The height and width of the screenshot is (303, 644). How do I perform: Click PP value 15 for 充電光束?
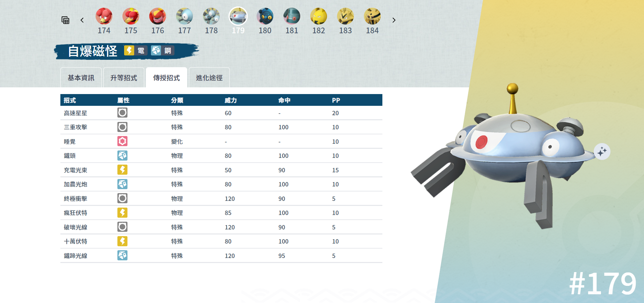pos(335,170)
